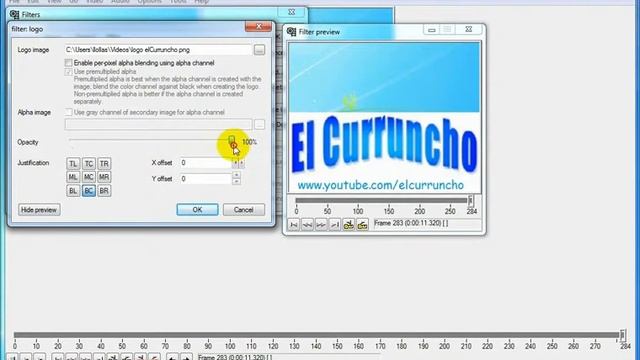Jump to end in Filter preview

[335, 224]
